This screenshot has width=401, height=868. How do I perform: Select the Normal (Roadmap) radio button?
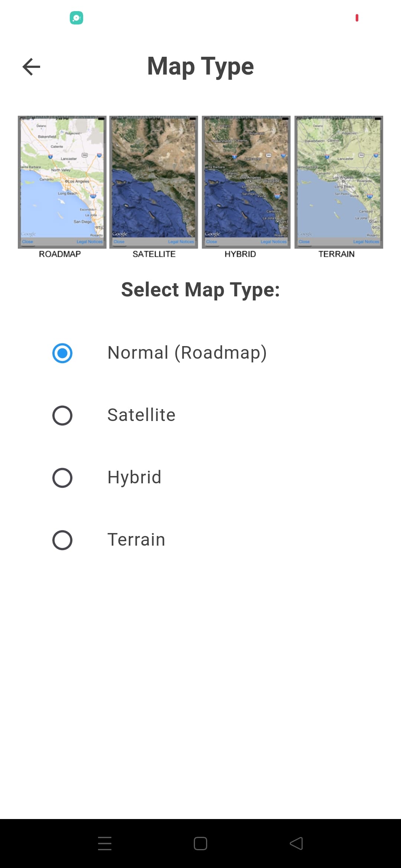62,353
